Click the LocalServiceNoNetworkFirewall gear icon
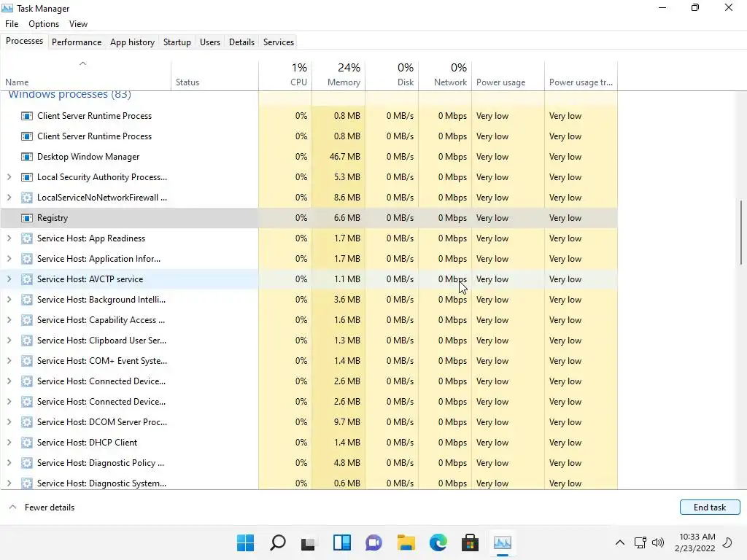 (x=27, y=198)
